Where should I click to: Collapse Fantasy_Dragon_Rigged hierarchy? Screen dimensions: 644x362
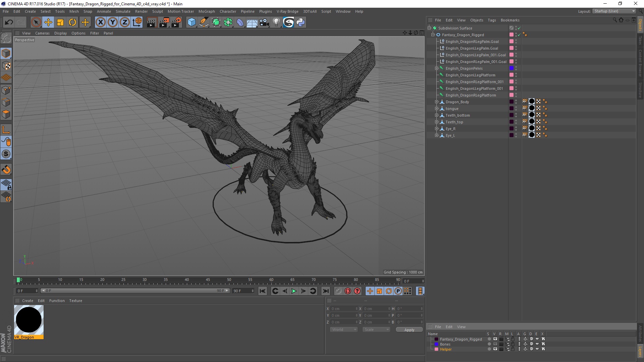[x=433, y=35]
